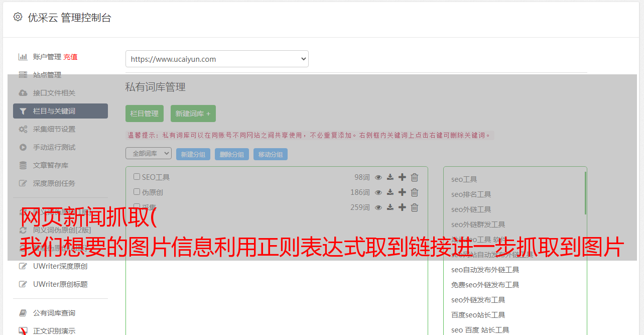Expand the 全部词库 group dropdown

coord(149,153)
